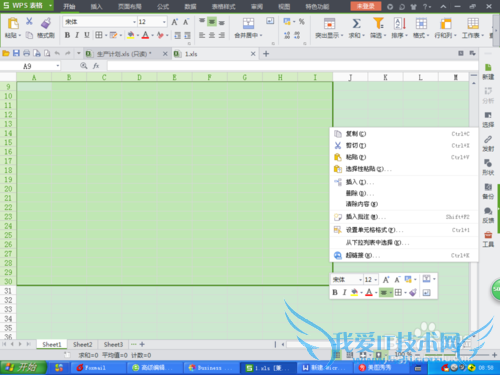Open the Name Box dropdown beside A9
500x375 pixels.
click(x=58, y=66)
